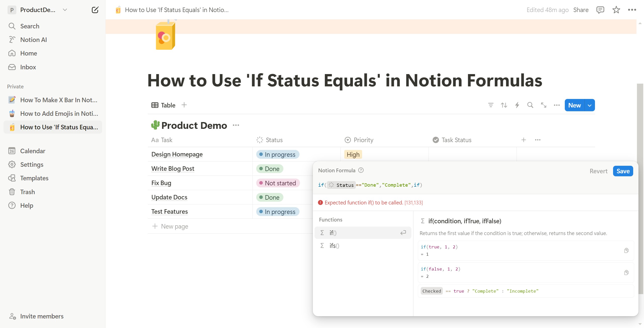Image resolution: width=644 pixels, height=328 pixels.
Task: Open the filter icon in database toolbar
Action: [x=491, y=105]
